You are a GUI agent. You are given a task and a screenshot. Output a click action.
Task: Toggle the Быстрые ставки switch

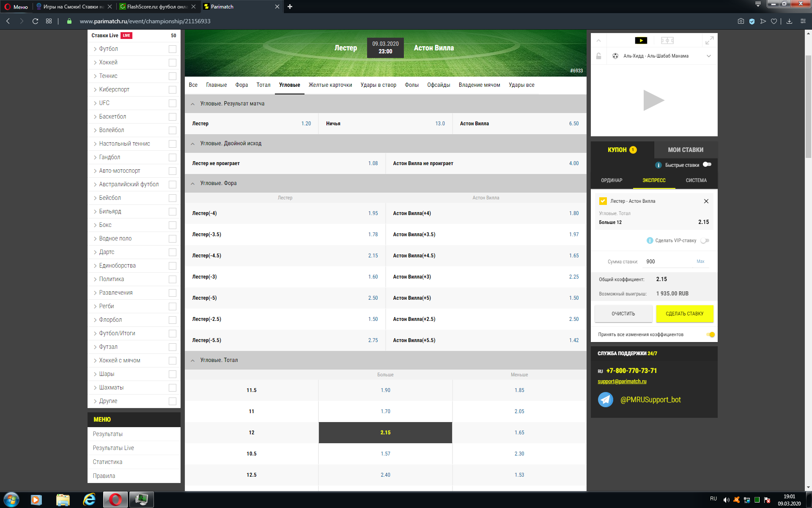click(707, 165)
